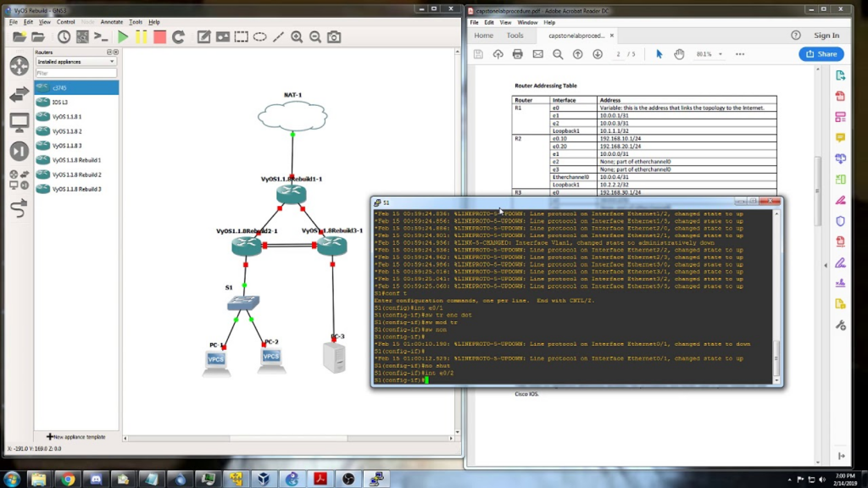
Task: Select the hand tool in Adobe Reader
Action: tap(680, 54)
